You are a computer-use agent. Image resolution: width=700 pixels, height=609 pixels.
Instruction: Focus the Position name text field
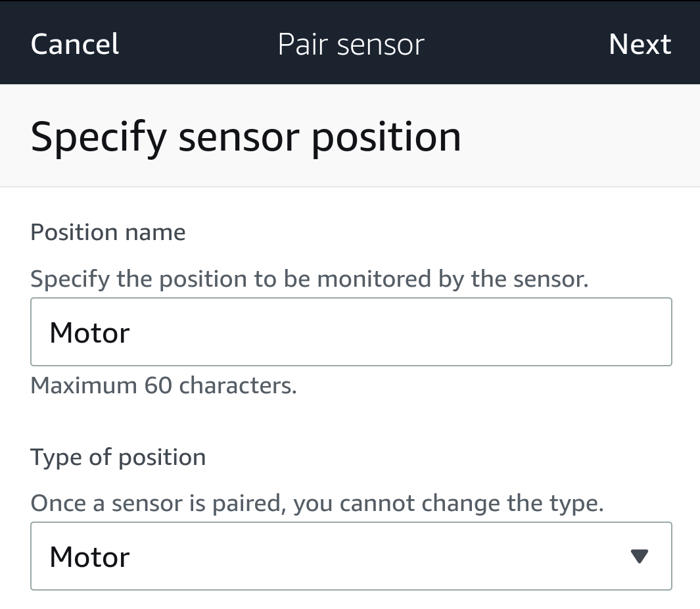(x=350, y=332)
